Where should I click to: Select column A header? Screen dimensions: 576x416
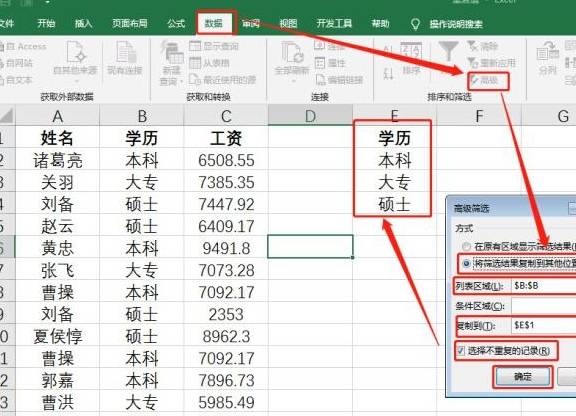[x=57, y=116]
